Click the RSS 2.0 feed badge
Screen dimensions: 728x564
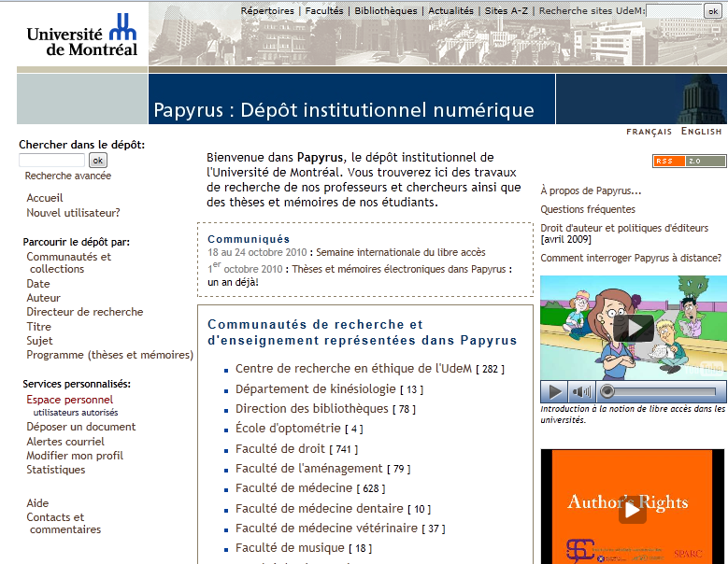pyautogui.click(x=689, y=161)
